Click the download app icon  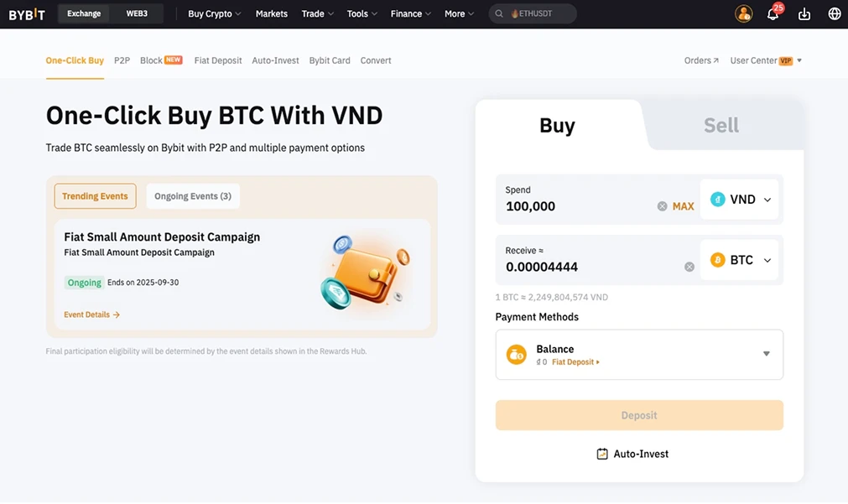(x=804, y=14)
